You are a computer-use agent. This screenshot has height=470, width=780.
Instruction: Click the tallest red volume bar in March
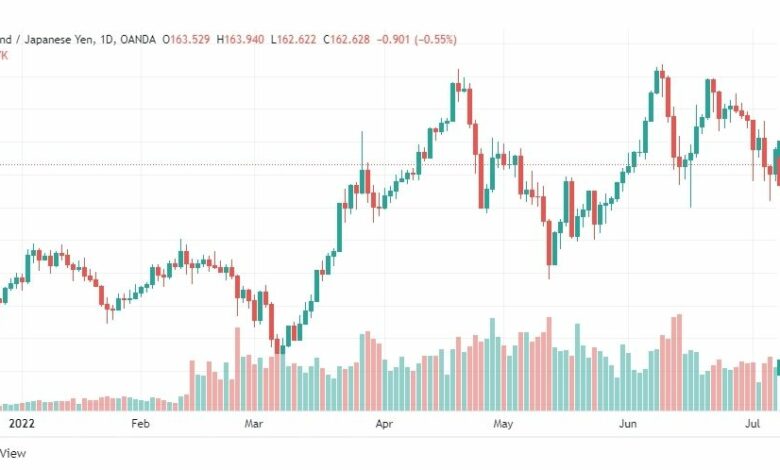point(237,369)
